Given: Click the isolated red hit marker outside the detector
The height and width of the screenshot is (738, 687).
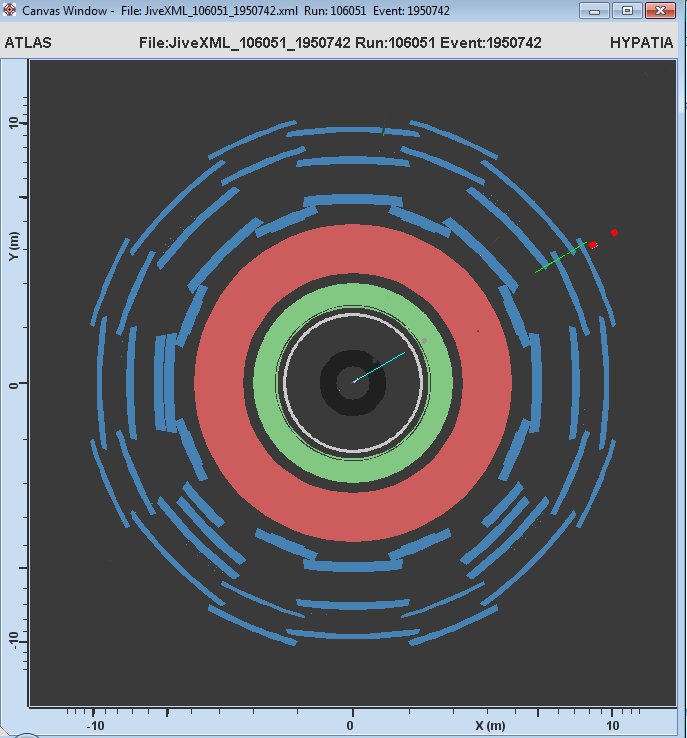Looking at the screenshot, I should 614,232.
